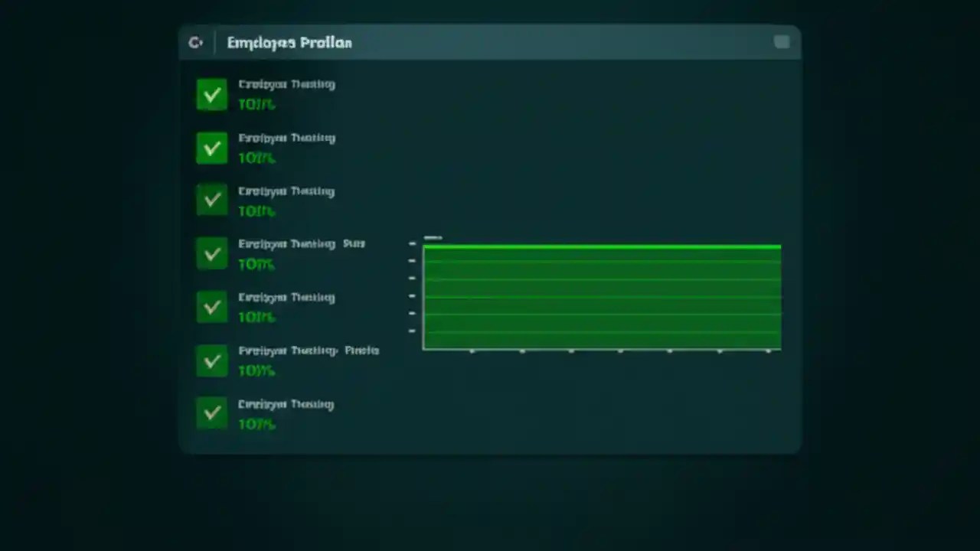Click the checkmark icon beside Employee Testing Sure

(212, 253)
